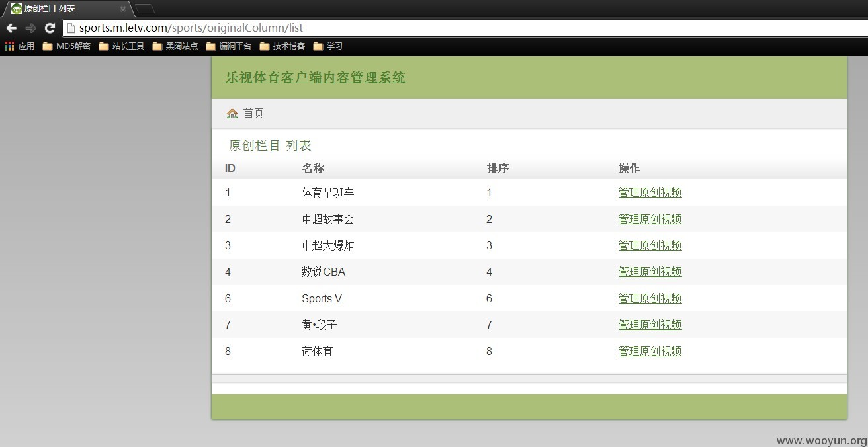Click the browser forward arrow
Image resolution: width=868 pixels, height=447 pixels.
30,28
